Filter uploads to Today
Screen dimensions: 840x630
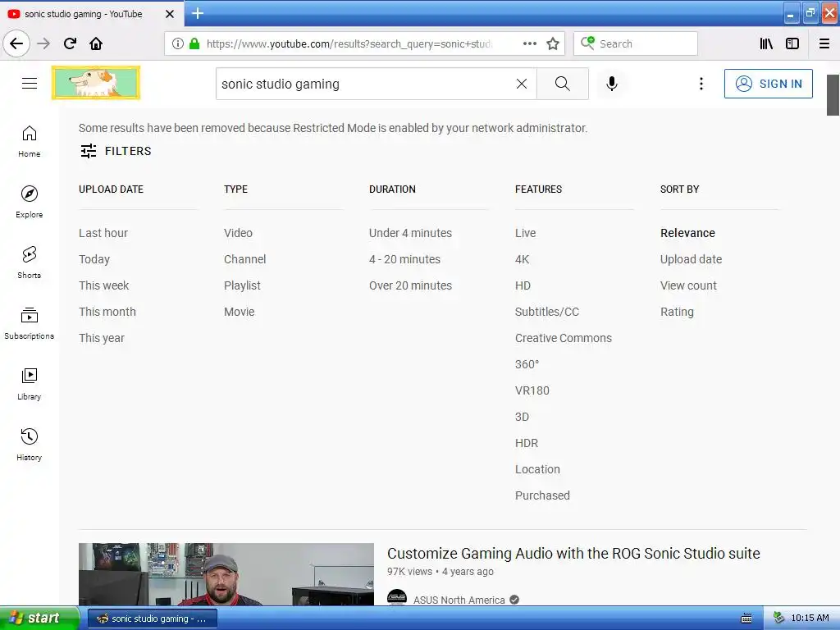coord(94,259)
